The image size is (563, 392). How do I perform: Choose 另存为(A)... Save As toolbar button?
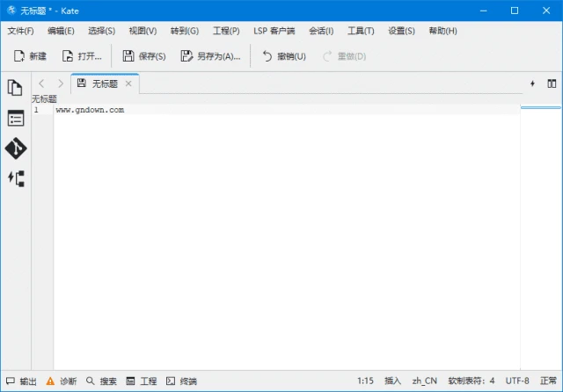click(x=210, y=56)
